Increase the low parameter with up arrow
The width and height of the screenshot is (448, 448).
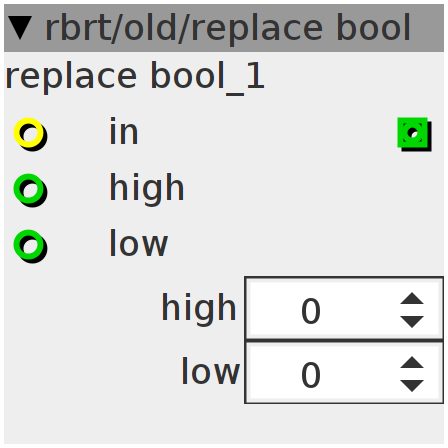click(412, 362)
